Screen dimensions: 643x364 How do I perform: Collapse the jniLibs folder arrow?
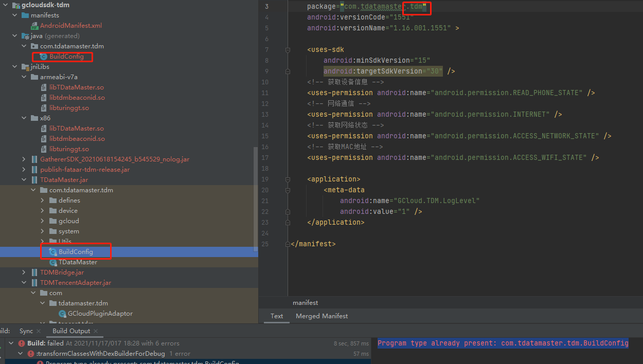[15, 67]
